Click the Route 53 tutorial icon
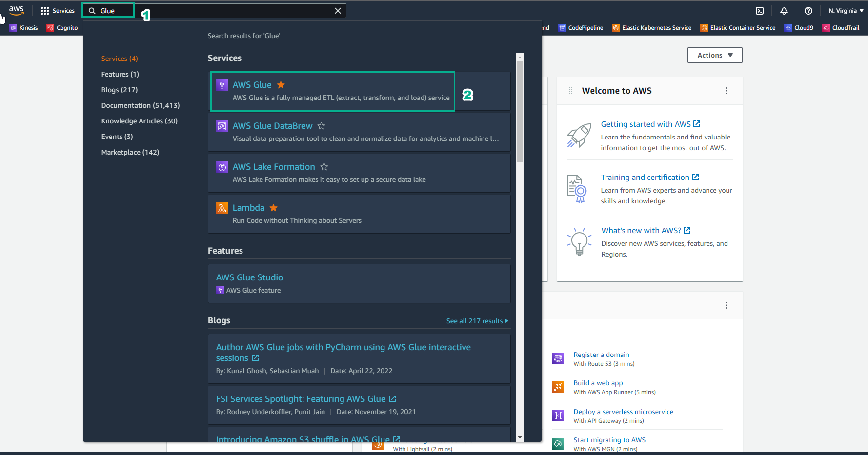 coord(558,358)
